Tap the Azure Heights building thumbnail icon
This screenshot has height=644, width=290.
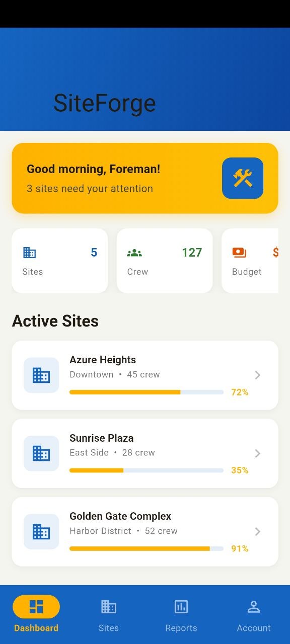41,375
